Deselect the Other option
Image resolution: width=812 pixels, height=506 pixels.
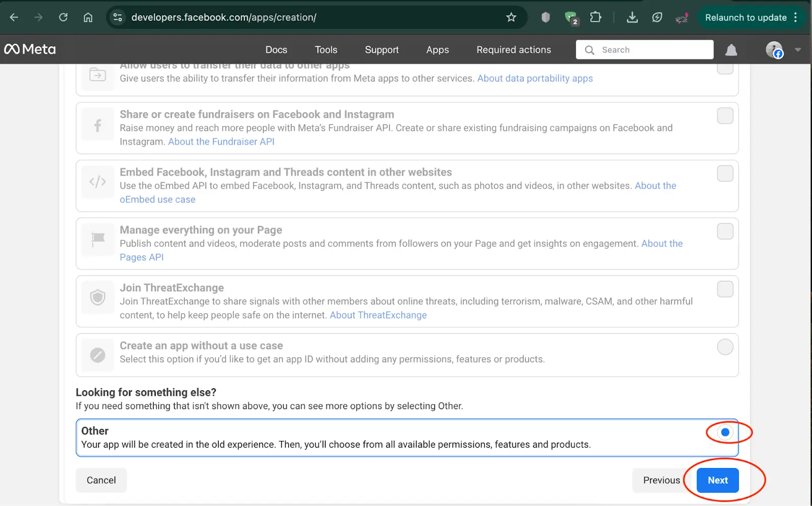[x=724, y=432]
